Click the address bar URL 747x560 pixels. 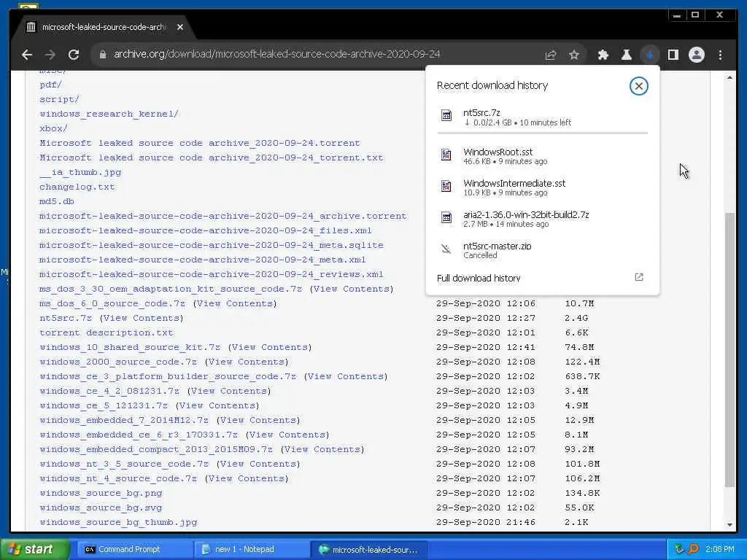(x=276, y=54)
